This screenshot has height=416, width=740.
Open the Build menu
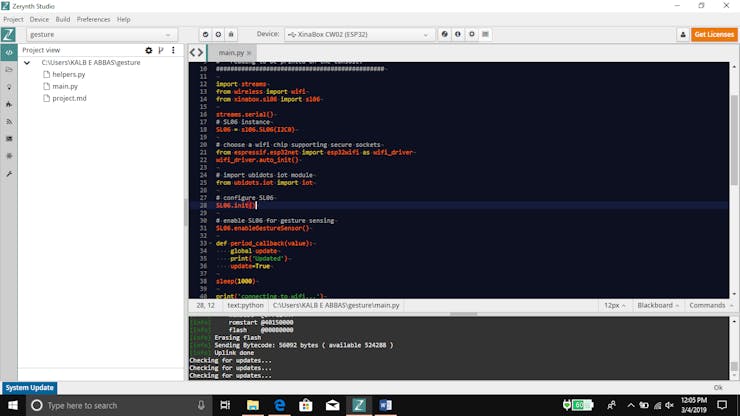coord(63,19)
